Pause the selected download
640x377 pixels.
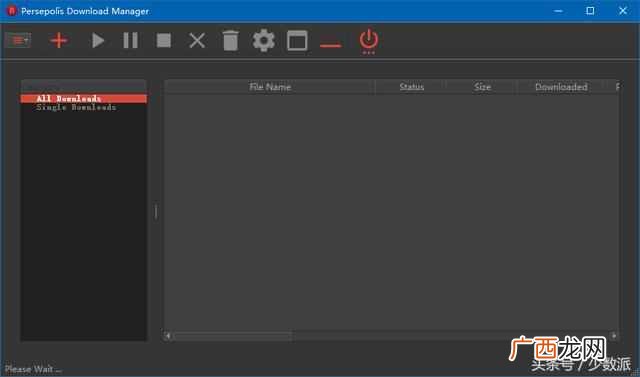pos(131,40)
